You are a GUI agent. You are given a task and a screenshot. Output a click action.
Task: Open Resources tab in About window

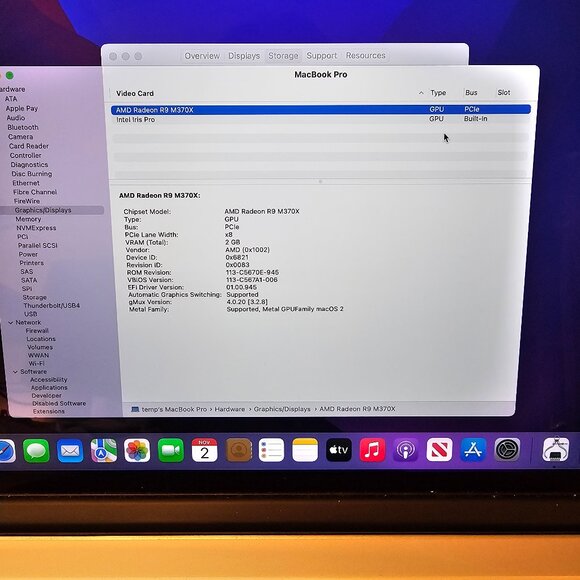[x=365, y=55]
